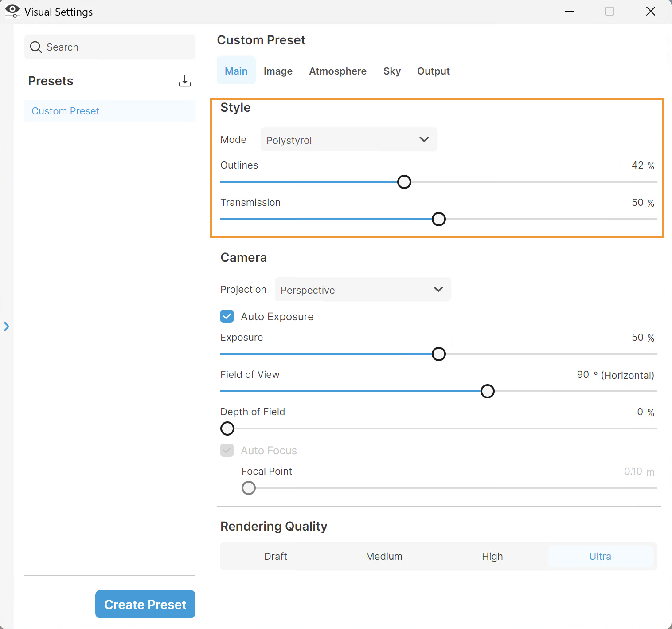Click the Field of View slider handle
The width and height of the screenshot is (672, 629).
click(x=488, y=391)
